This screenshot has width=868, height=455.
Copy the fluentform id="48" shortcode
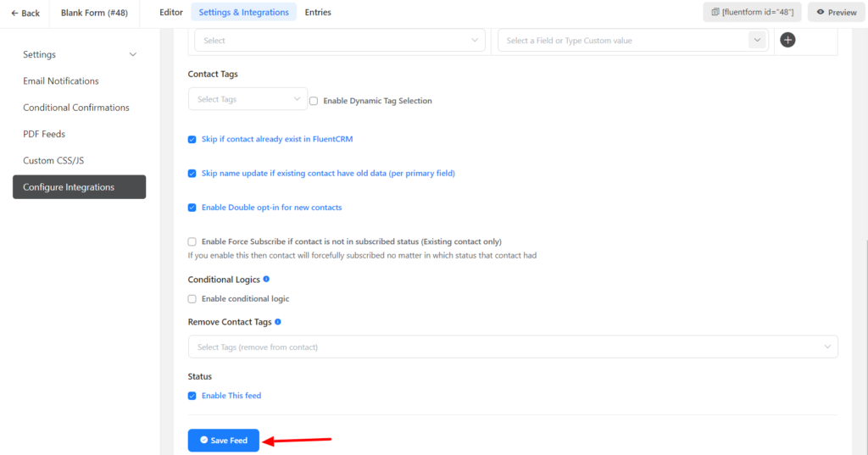(753, 13)
